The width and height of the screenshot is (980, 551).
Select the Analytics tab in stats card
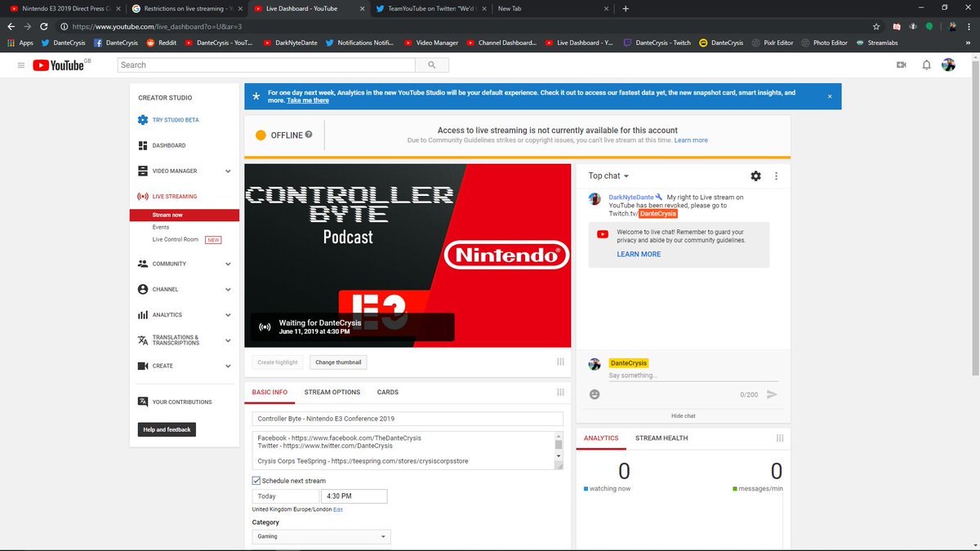pos(601,438)
